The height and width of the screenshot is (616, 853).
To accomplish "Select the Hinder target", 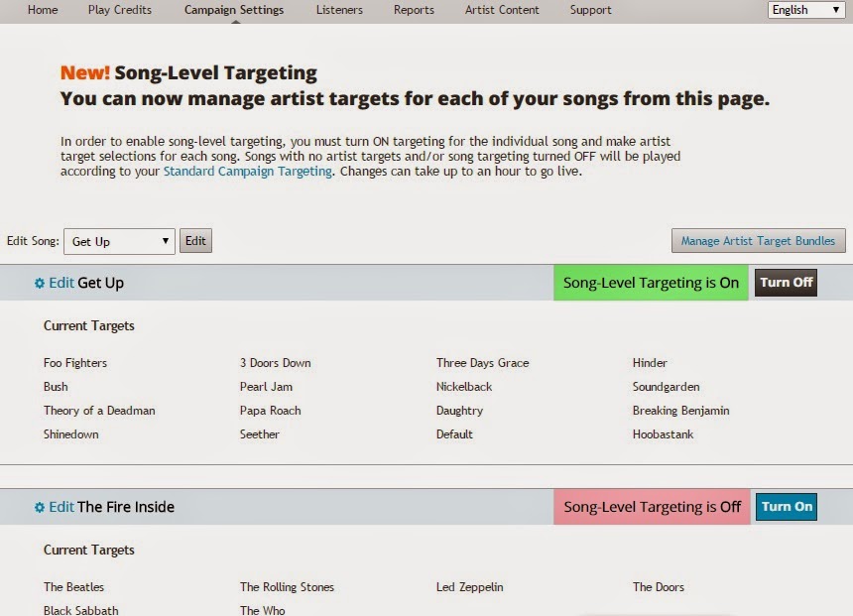I will click(x=650, y=363).
